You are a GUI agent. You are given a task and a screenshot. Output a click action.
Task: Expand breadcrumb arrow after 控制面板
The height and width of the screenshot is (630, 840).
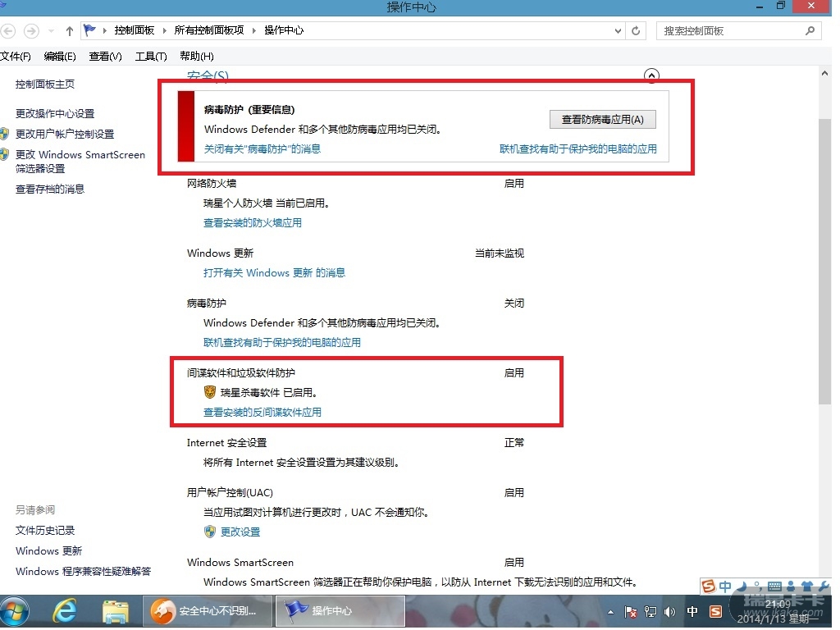point(164,30)
